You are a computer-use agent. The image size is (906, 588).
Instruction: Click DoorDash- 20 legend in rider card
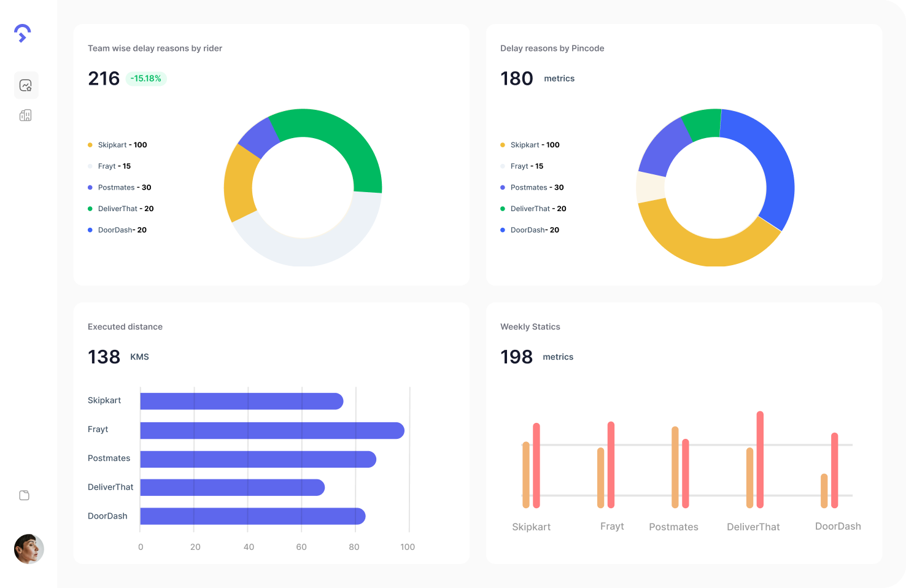(x=122, y=230)
